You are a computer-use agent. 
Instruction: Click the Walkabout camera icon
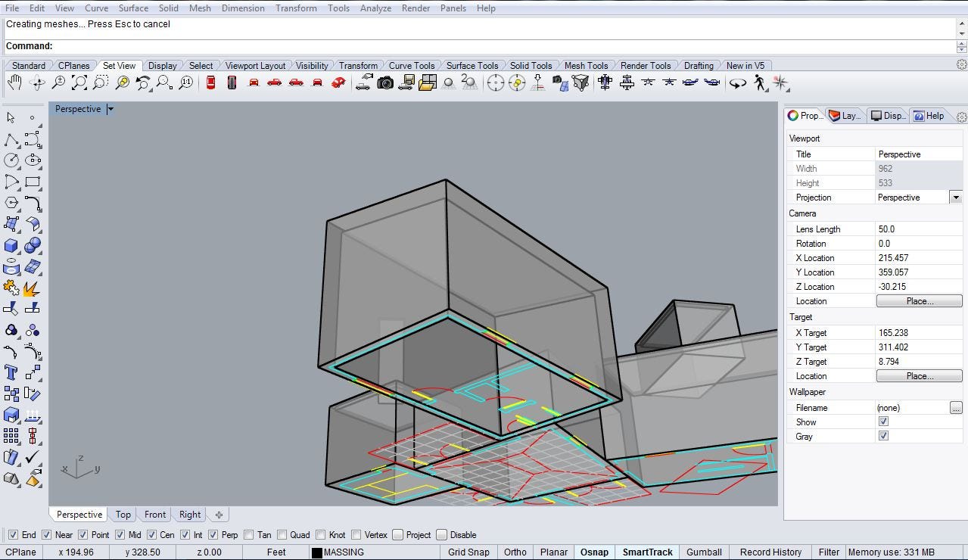pos(760,84)
